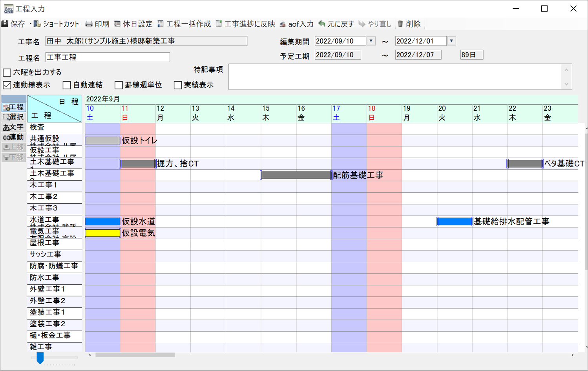Click the 保存 save icon
Viewport: 588px width, 371px height.
point(5,24)
